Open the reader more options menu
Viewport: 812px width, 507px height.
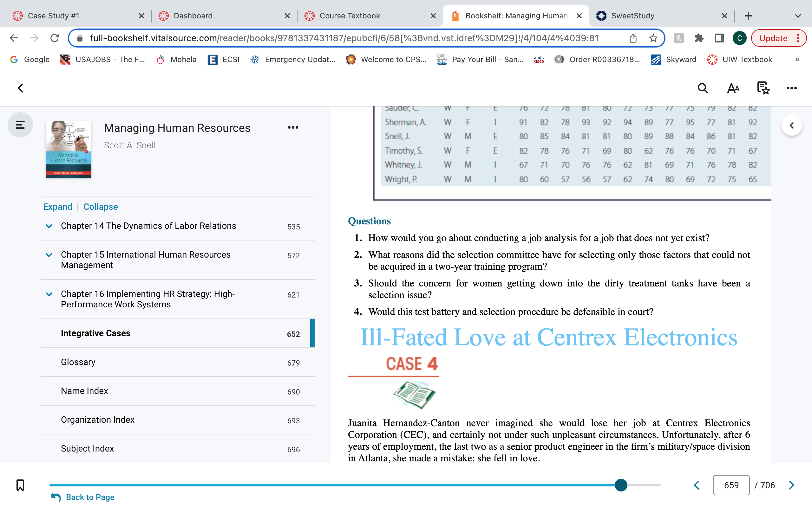(791, 88)
